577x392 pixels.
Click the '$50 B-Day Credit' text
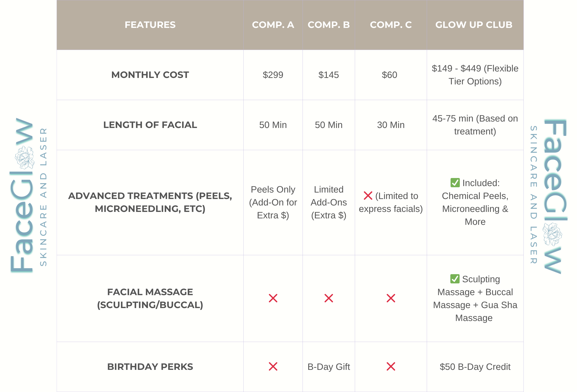(x=475, y=366)
